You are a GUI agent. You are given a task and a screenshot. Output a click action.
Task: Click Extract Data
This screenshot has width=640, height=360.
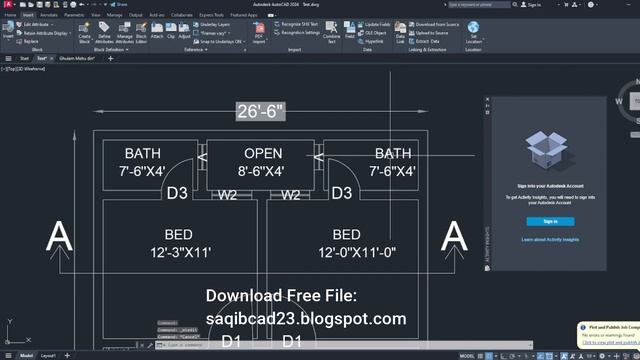pos(424,41)
